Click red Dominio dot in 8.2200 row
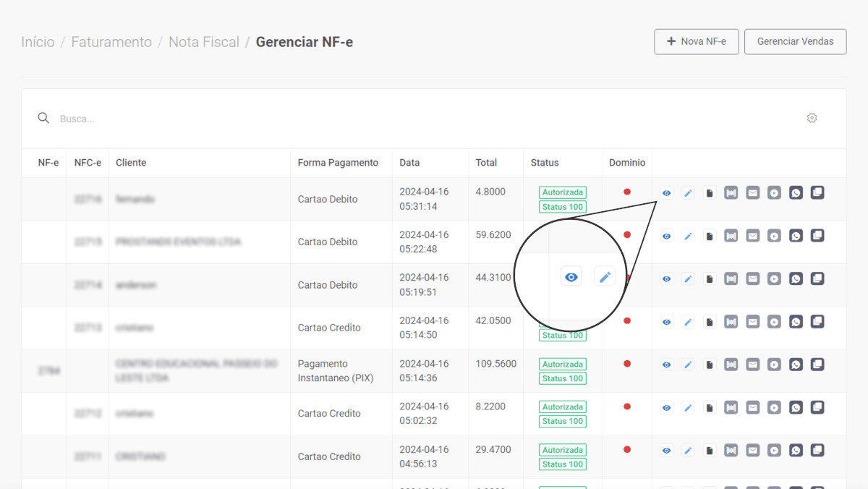This screenshot has height=489, width=868. coord(627,407)
